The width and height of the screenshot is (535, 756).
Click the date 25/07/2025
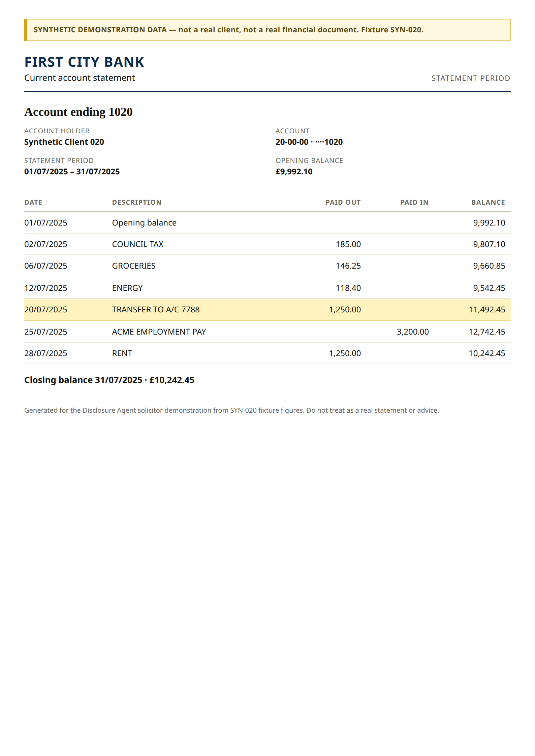(46, 332)
